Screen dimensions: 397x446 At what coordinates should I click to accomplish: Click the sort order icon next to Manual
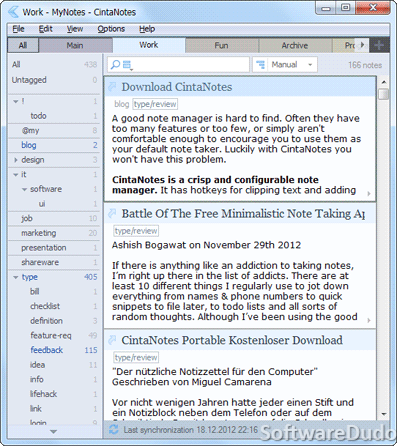click(x=261, y=64)
